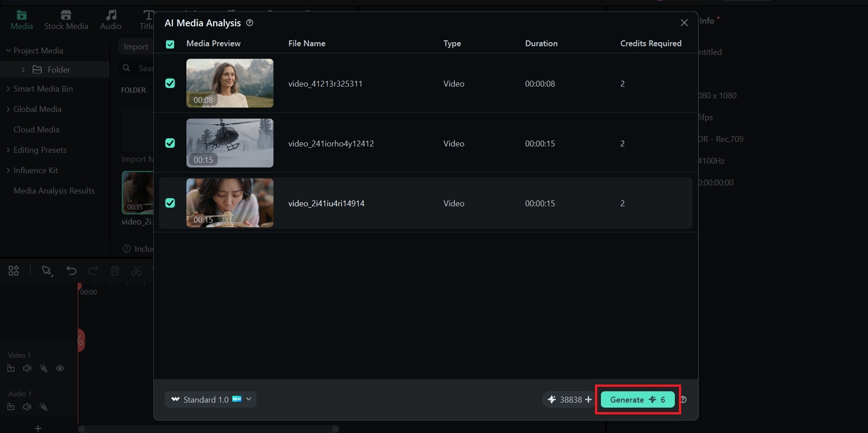The height and width of the screenshot is (433, 868).
Task: Click file name video_241iorho4y12412
Action: tap(331, 143)
